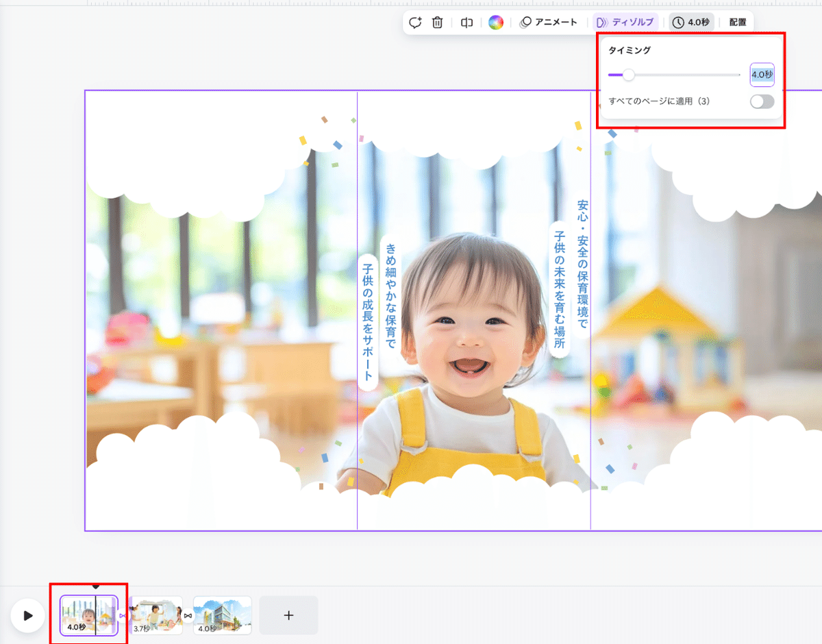Click the 4.0秒 clock timing button
The height and width of the screenshot is (644, 822).
click(691, 23)
